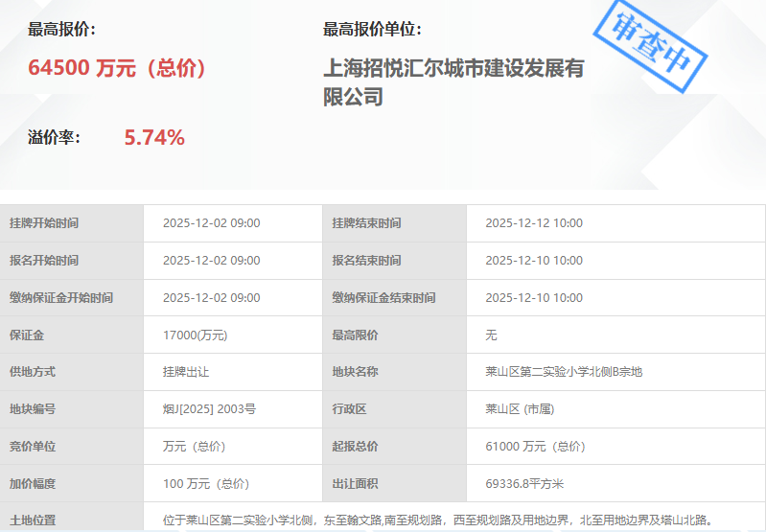Image resolution: width=766 pixels, height=532 pixels.
Task: Click parcel name 莱山区第二实验小学北侧B宗地
Action: [x=564, y=372]
